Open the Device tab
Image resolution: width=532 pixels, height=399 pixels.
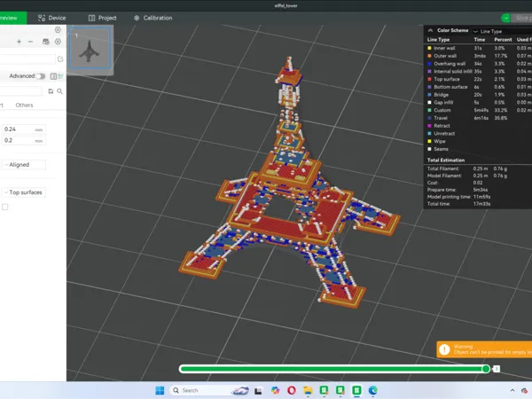tap(52, 18)
